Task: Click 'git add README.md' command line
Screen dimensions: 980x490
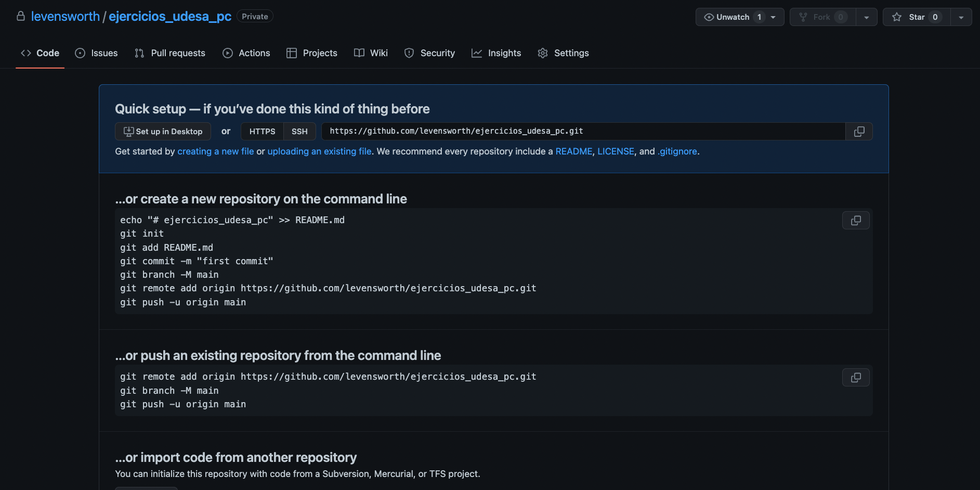Action: [x=166, y=248]
